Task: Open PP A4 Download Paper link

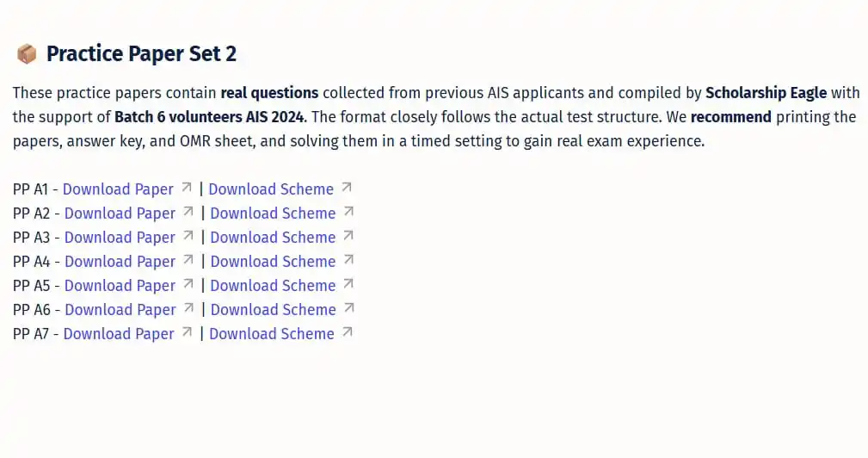Action: coord(120,262)
